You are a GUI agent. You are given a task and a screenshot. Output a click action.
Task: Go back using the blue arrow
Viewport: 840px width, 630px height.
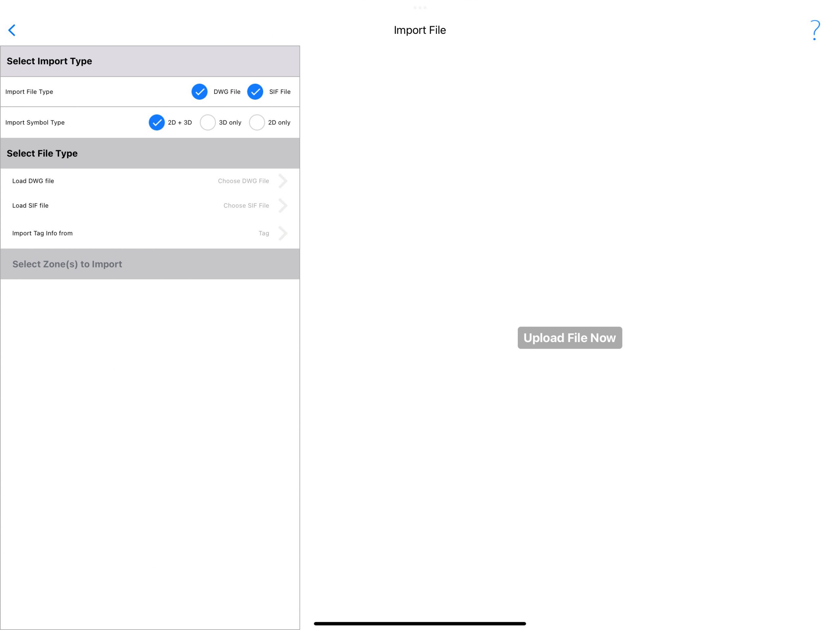(12, 31)
